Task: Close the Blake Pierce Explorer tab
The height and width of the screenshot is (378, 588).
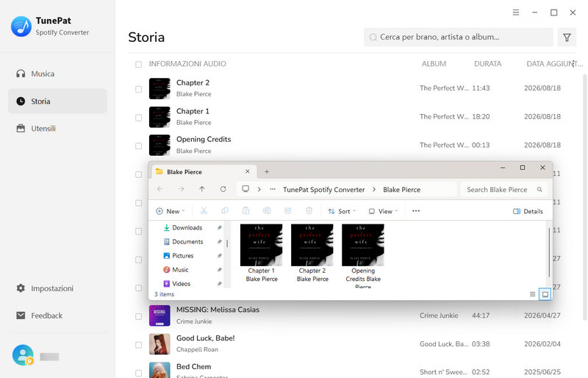Action: tap(248, 171)
